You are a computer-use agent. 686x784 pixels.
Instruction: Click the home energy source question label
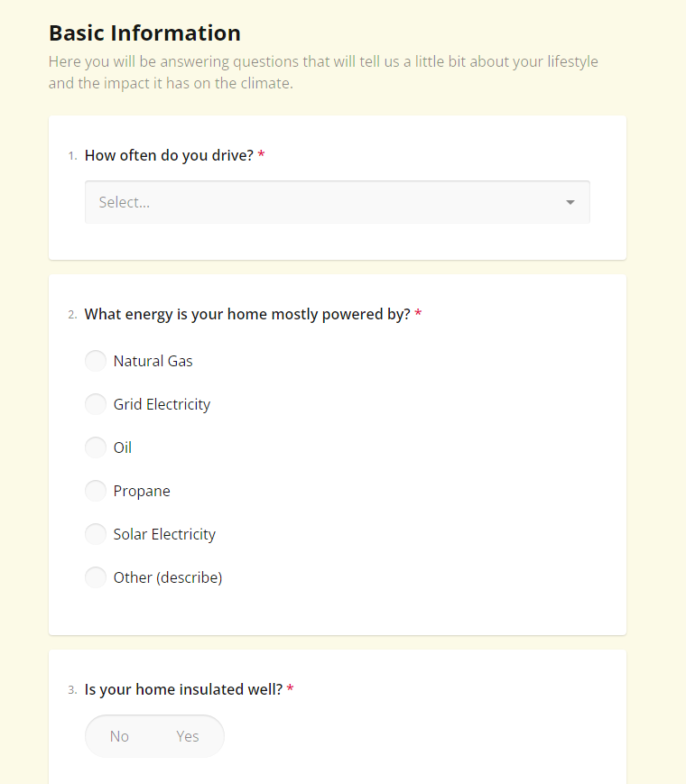(247, 314)
